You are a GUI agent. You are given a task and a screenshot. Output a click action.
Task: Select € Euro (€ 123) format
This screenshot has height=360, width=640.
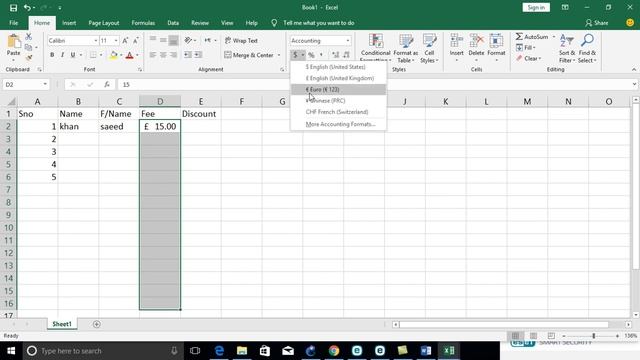click(x=338, y=89)
